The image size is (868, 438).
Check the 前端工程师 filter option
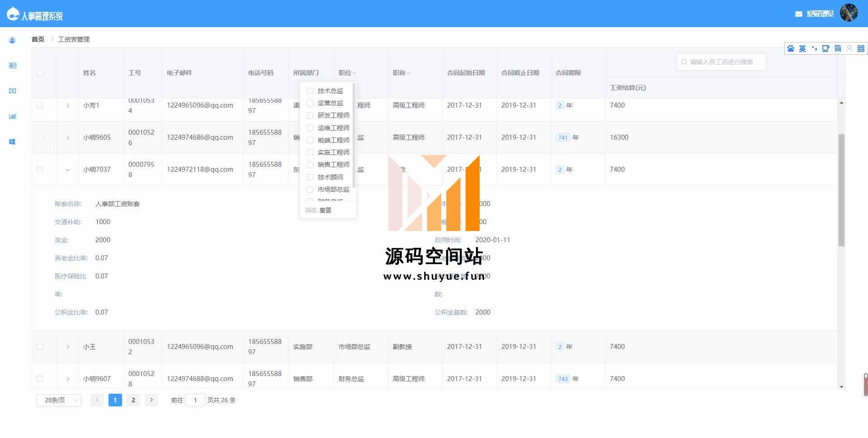(310, 140)
